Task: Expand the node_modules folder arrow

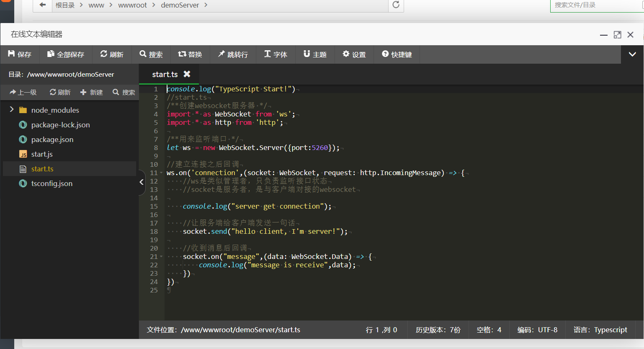Action: [x=12, y=110]
